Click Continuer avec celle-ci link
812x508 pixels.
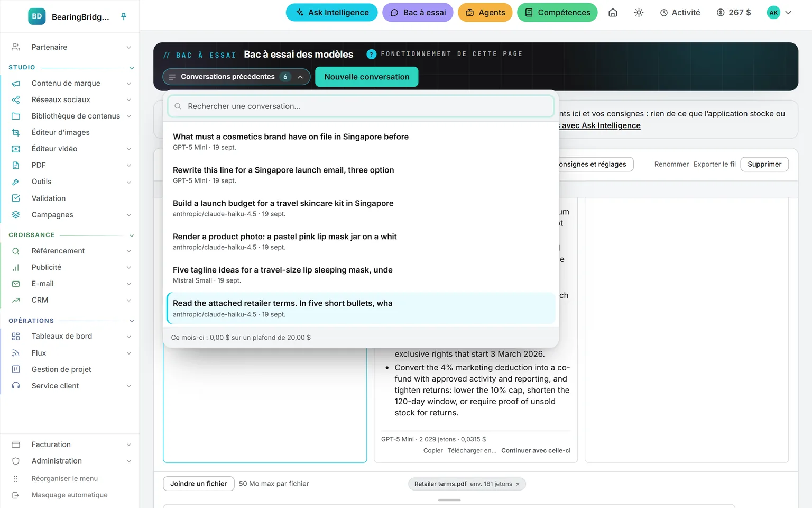tap(536, 451)
